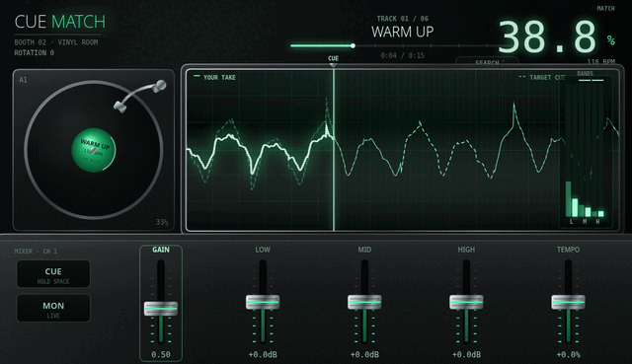Click the L band label under the meter
632x364 pixels.
(571, 222)
